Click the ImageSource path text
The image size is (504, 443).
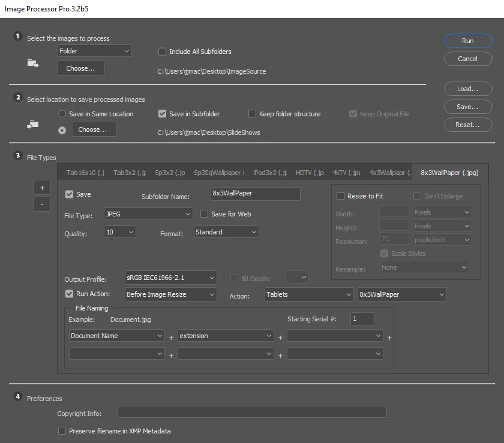211,71
